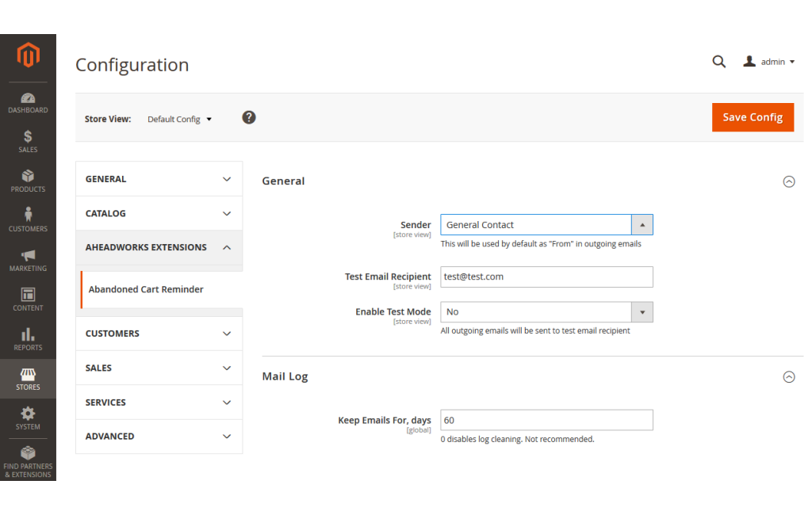Click the Keep Emails For, days field
Viewport: 812px width, 515px height.
tap(547, 420)
